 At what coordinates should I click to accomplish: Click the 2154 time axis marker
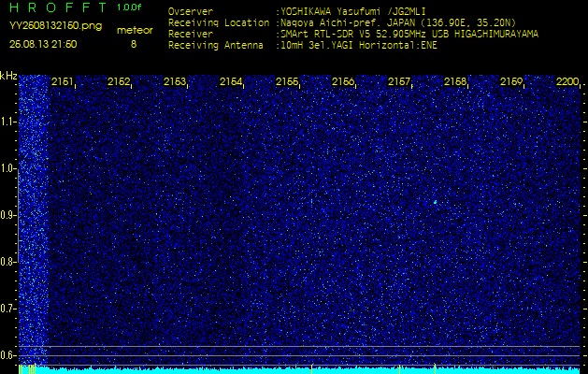(231, 81)
